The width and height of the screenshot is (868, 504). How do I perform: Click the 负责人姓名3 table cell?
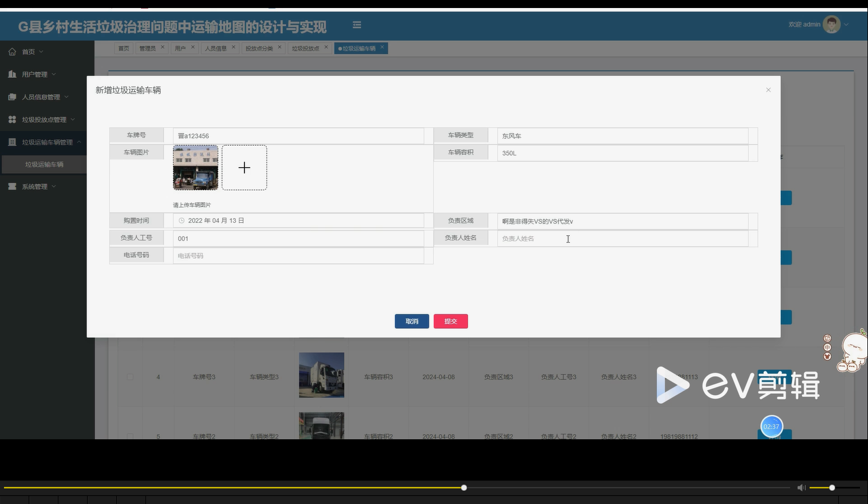[x=619, y=377]
